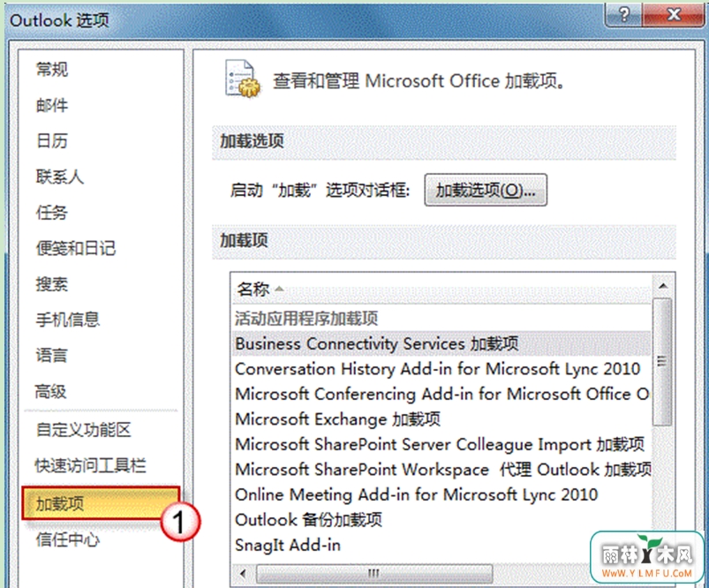
Task: Choose the 搜索 category
Action: [x=52, y=284]
